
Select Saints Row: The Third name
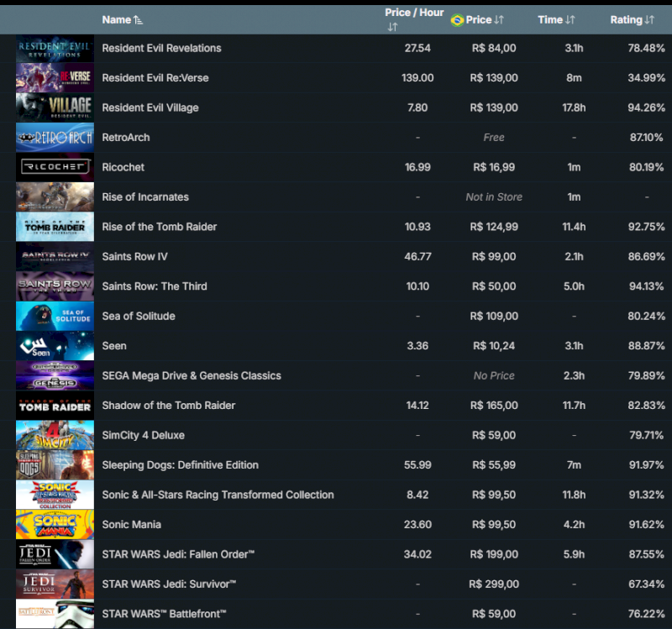[155, 286]
